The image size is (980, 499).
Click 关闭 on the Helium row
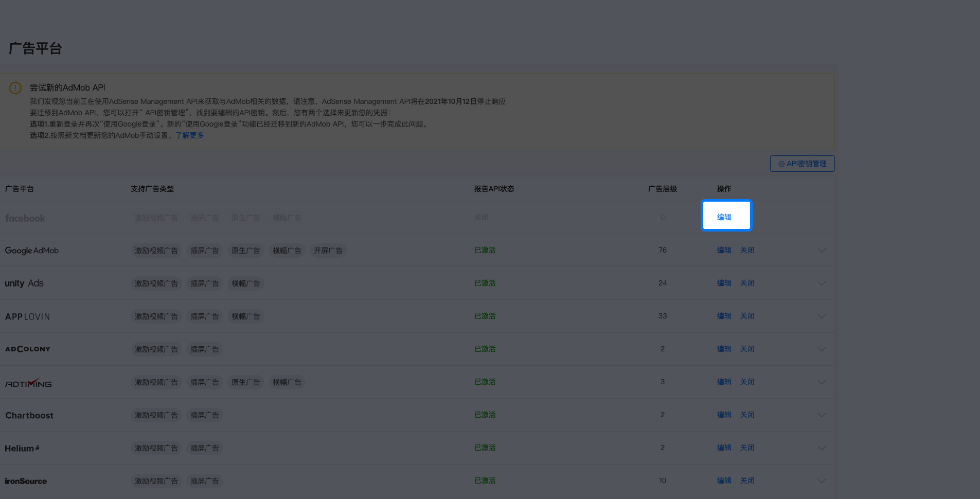747,448
